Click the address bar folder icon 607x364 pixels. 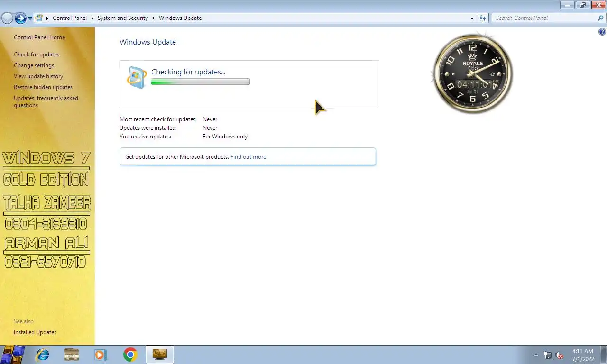pyautogui.click(x=39, y=18)
